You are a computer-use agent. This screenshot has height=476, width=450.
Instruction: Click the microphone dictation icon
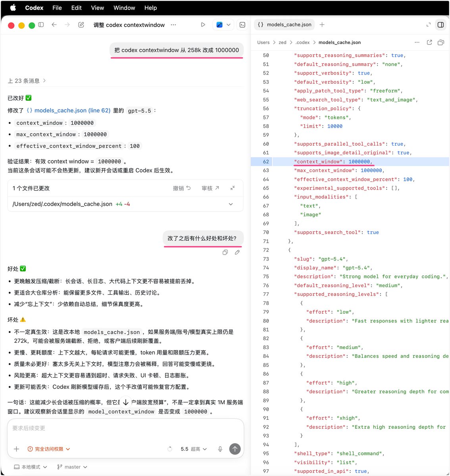pyautogui.click(x=220, y=449)
